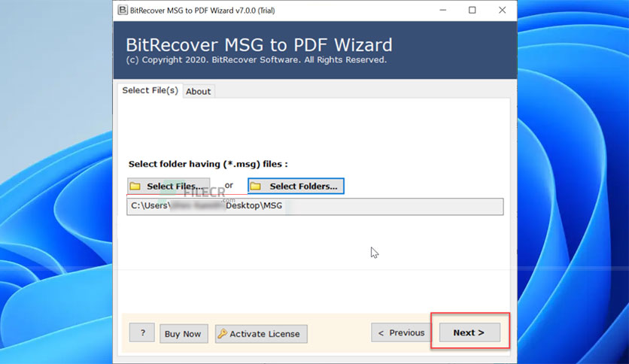629x364 pixels.
Task: Proceed with the Next button
Action: [x=469, y=332]
